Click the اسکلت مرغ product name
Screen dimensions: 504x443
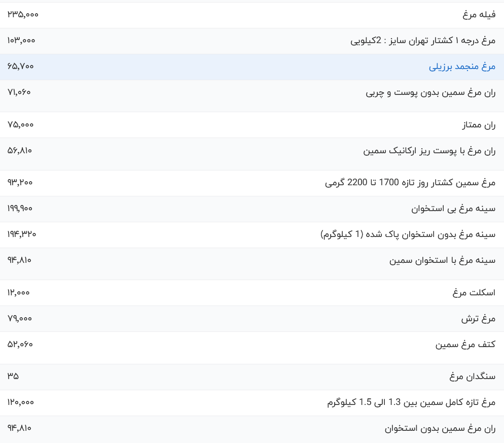point(473,292)
